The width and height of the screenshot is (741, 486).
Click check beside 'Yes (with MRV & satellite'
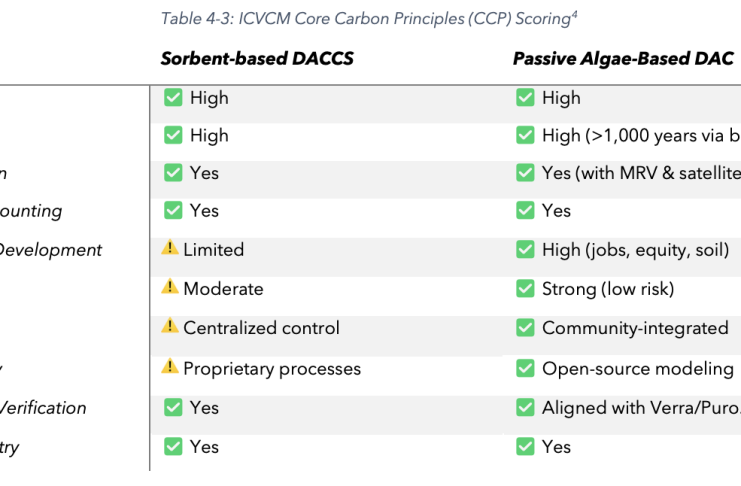[525, 172]
